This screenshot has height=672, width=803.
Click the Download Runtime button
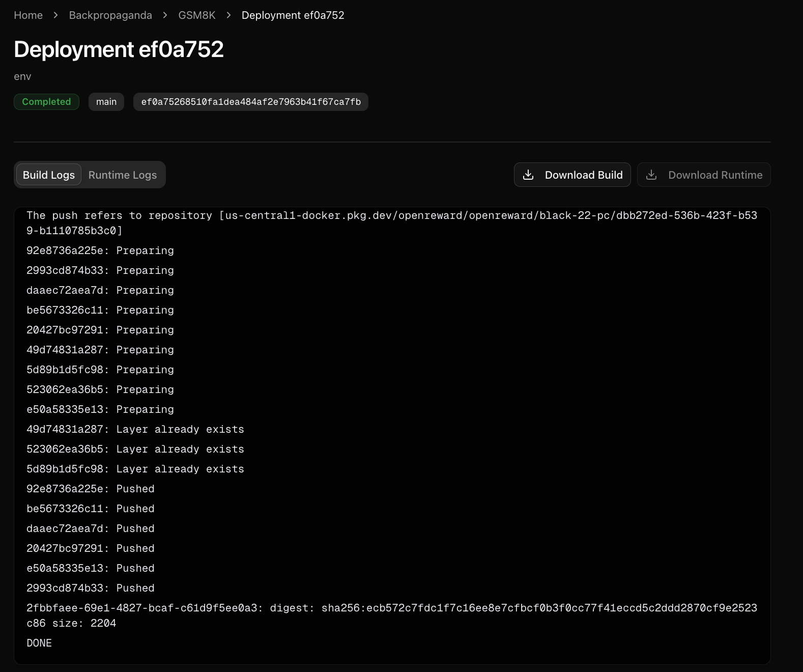(x=704, y=175)
